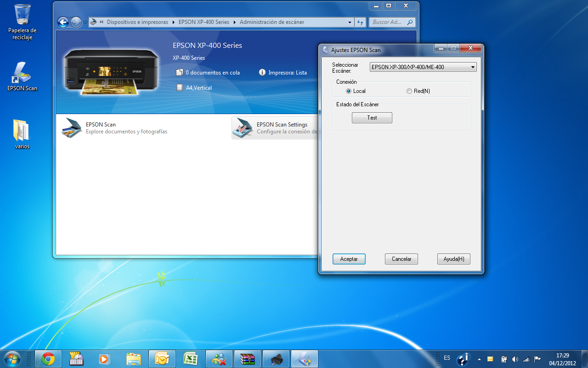Close the Ajustes EPSON Scan dialog
The height and width of the screenshot is (368, 588).
pyautogui.click(x=470, y=48)
